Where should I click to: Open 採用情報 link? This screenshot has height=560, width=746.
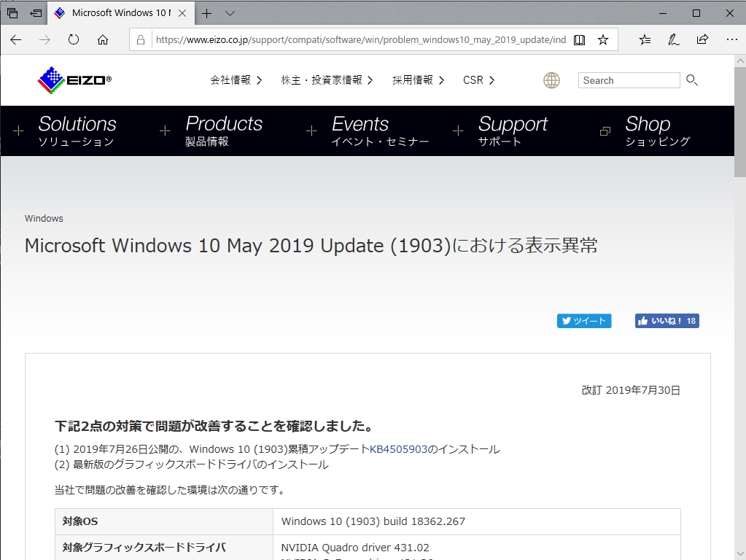418,80
